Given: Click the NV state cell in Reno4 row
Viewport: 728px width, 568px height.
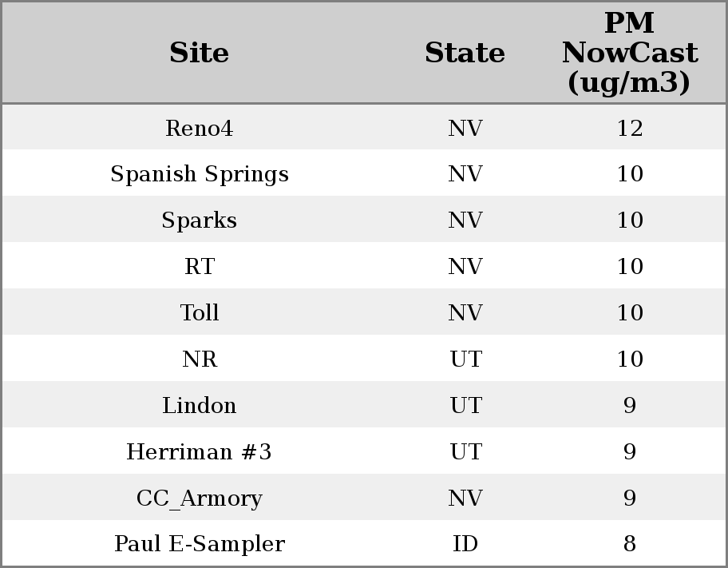Looking at the screenshot, I should pos(465,128).
